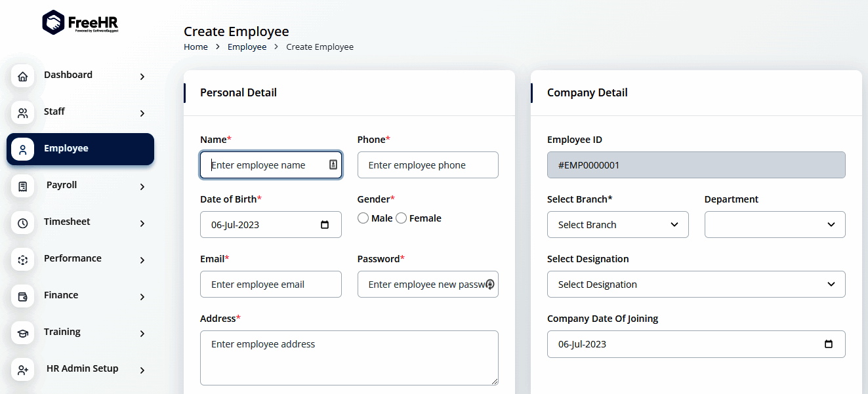
Task: Click the employee email input field
Action: tap(270, 285)
